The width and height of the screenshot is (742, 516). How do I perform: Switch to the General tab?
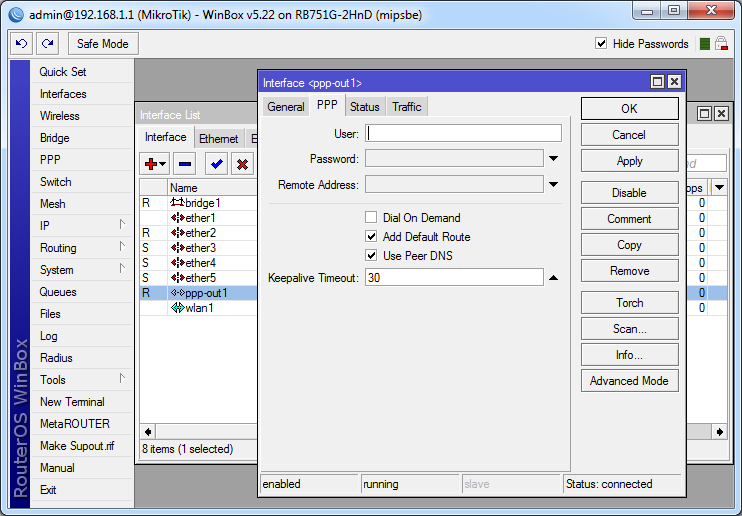click(x=285, y=107)
